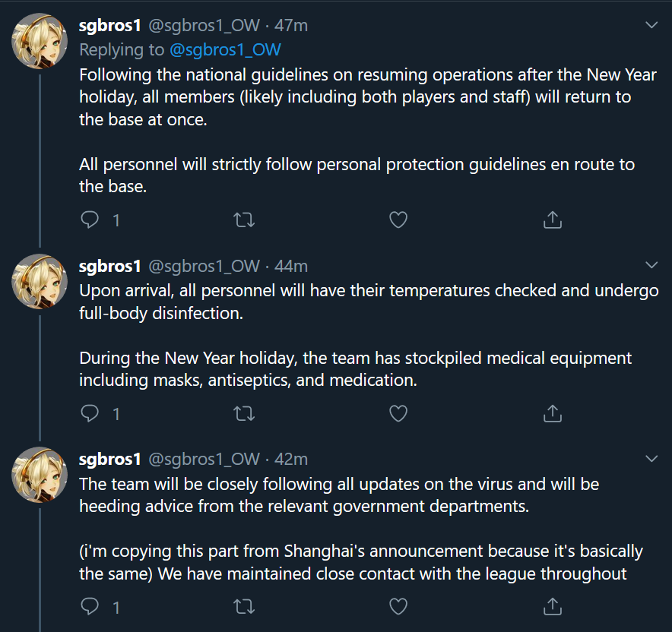Share the tweet about government departments advice
This screenshot has height=632, width=672.
coord(553,606)
